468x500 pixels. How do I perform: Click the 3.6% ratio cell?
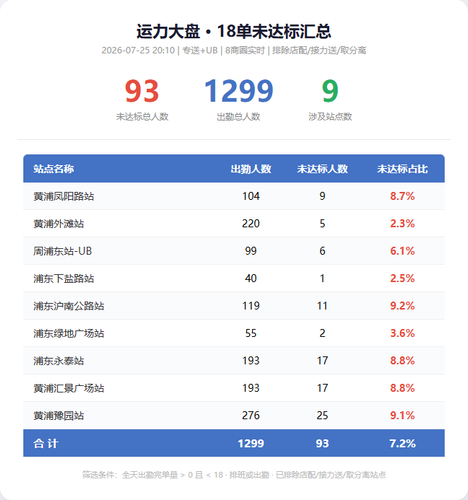[x=402, y=333]
